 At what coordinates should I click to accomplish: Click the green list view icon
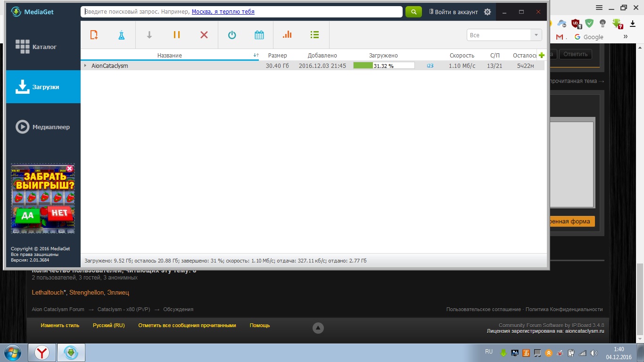click(x=315, y=34)
